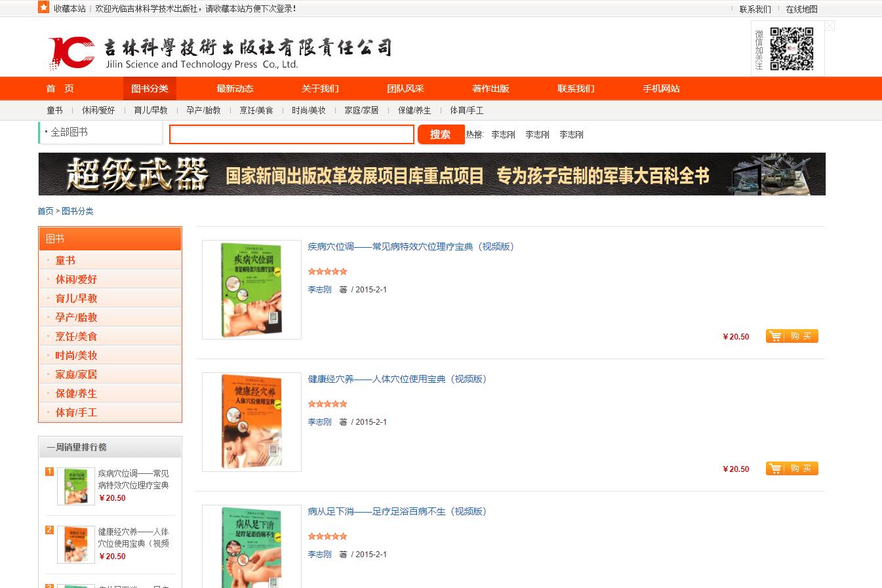Click the shopping cart buy button for 健康经穴养
Image resolution: width=882 pixels, height=588 pixels.
click(x=792, y=469)
